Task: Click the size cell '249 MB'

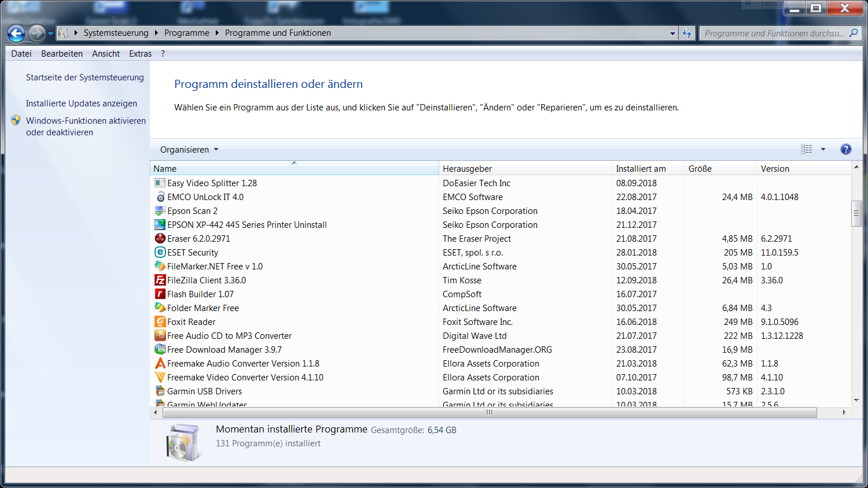Action: 738,322
